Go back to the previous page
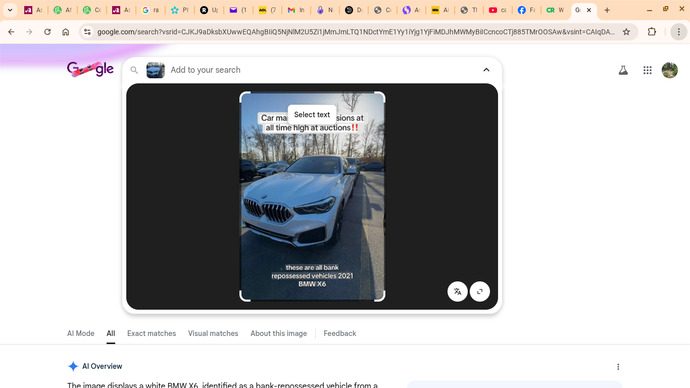 point(11,32)
